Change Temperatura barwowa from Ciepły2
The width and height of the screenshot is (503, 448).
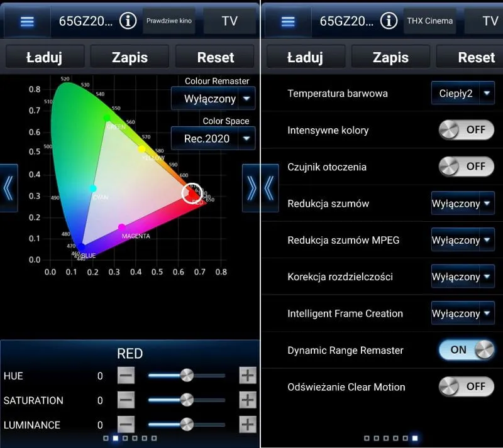point(463,93)
